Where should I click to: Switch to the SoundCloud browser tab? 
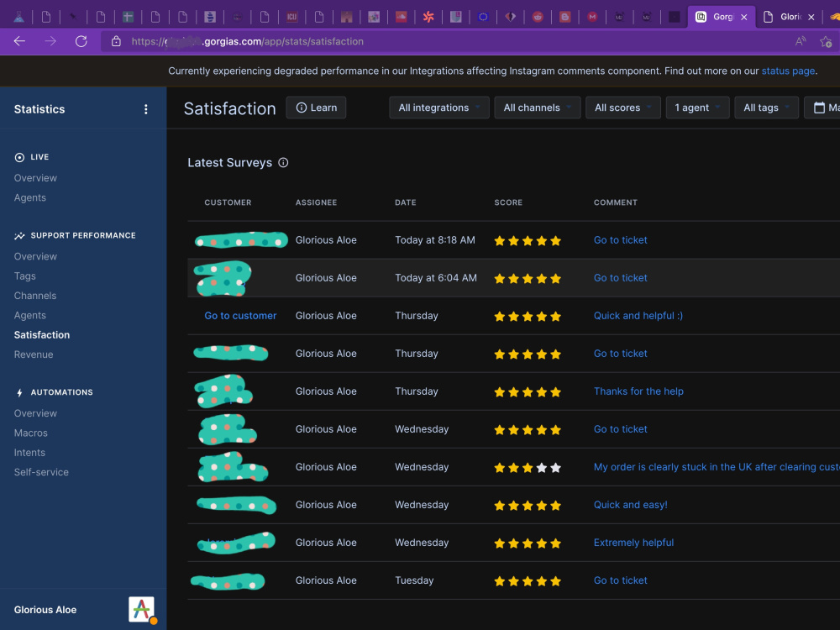point(402,17)
